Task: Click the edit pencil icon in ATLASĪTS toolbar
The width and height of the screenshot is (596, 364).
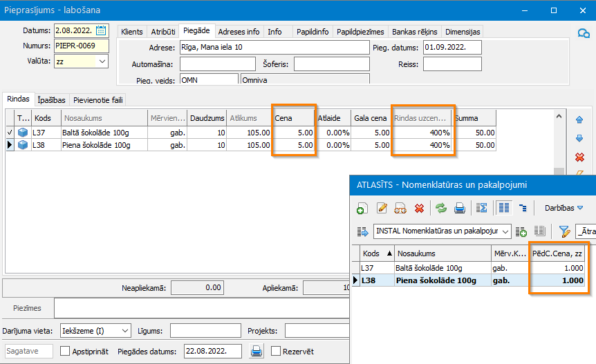Action: [381, 208]
